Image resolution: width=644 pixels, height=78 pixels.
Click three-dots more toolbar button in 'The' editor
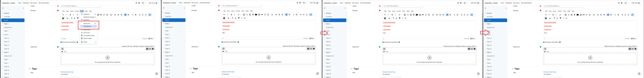[632, 15]
